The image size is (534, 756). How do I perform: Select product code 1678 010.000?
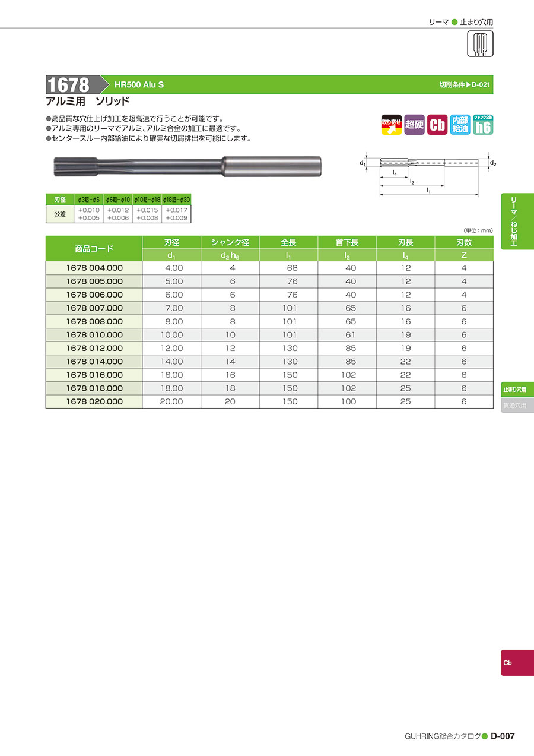(x=94, y=335)
